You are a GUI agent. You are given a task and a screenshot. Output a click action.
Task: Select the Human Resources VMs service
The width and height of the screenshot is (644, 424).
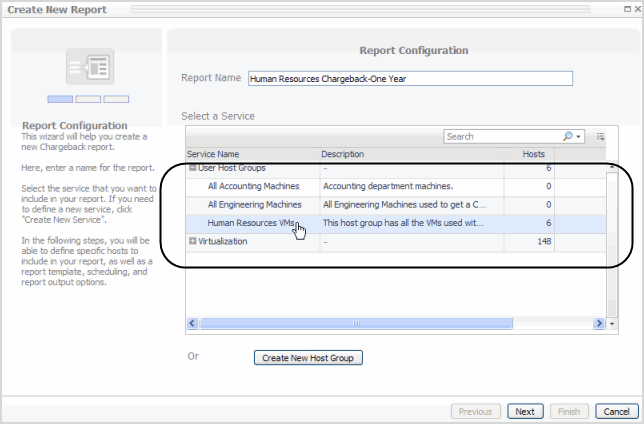point(396,223)
